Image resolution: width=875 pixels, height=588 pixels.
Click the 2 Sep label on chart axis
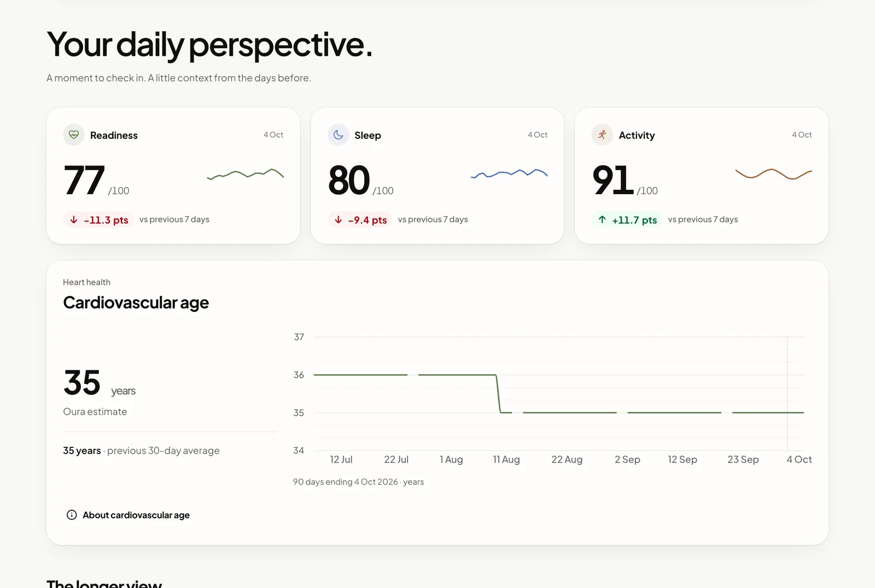pos(627,459)
